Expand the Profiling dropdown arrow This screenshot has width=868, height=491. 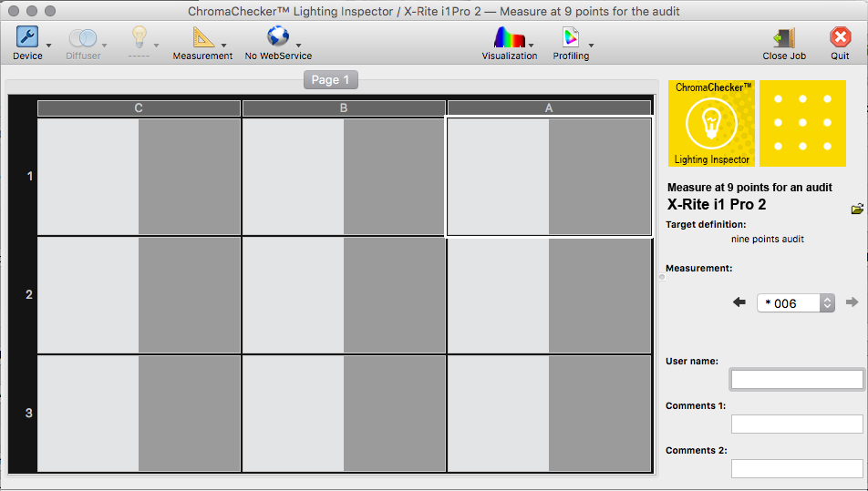coord(591,46)
